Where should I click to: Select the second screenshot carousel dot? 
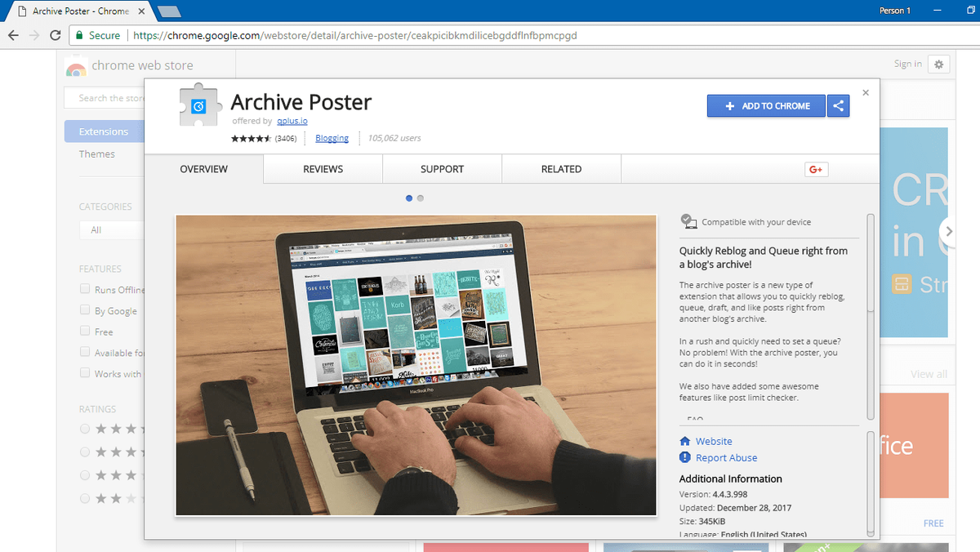click(x=420, y=198)
